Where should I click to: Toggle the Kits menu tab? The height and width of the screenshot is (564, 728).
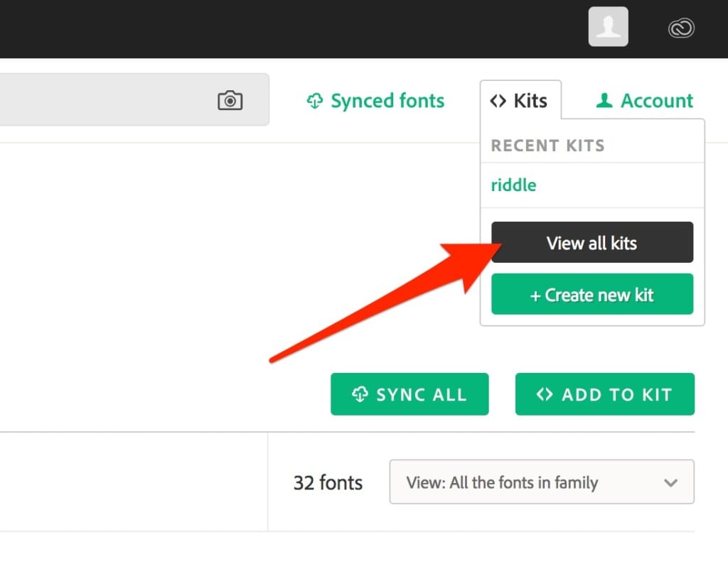(520, 100)
